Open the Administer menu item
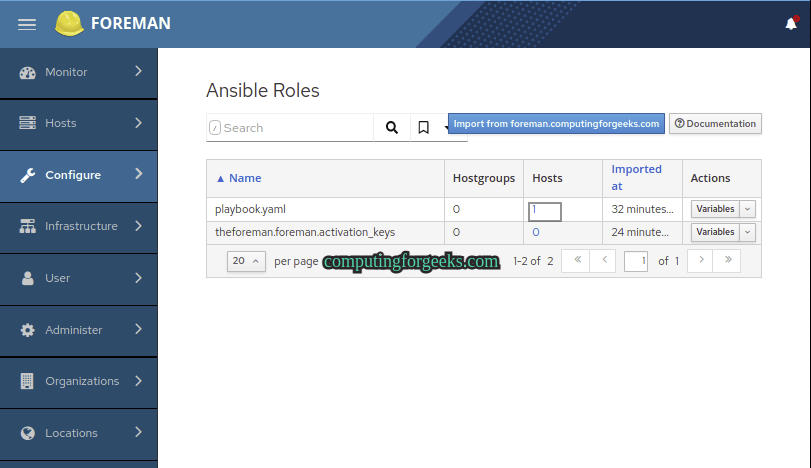Image resolution: width=811 pixels, height=468 pixels. (x=79, y=330)
